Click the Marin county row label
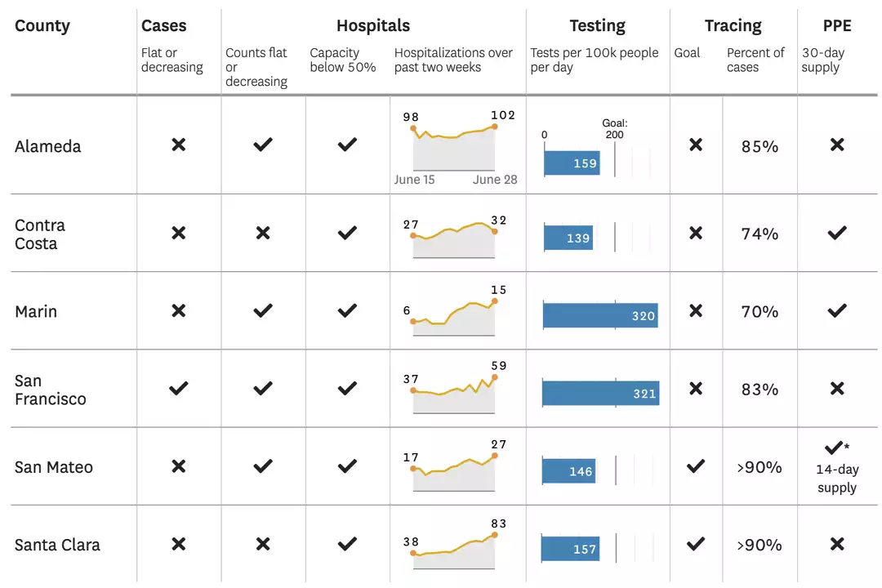The width and height of the screenshot is (882, 588). (x=36, y=312)
